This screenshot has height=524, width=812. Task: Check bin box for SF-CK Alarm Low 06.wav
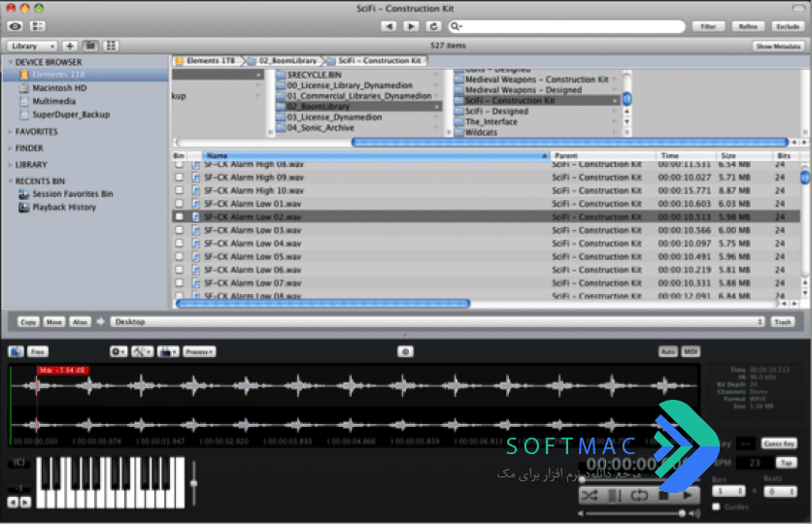179,270
